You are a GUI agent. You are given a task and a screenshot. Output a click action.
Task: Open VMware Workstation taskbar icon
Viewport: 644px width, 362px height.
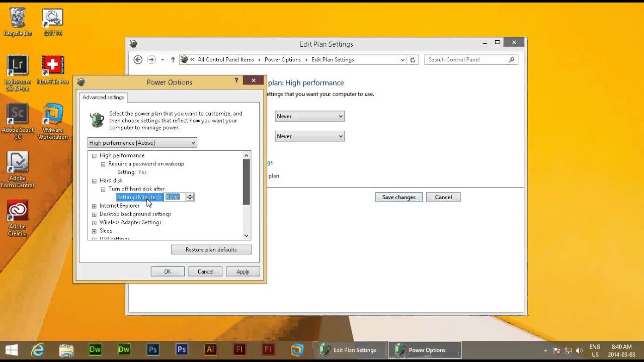pyautogui.click(x=297, y=350)
